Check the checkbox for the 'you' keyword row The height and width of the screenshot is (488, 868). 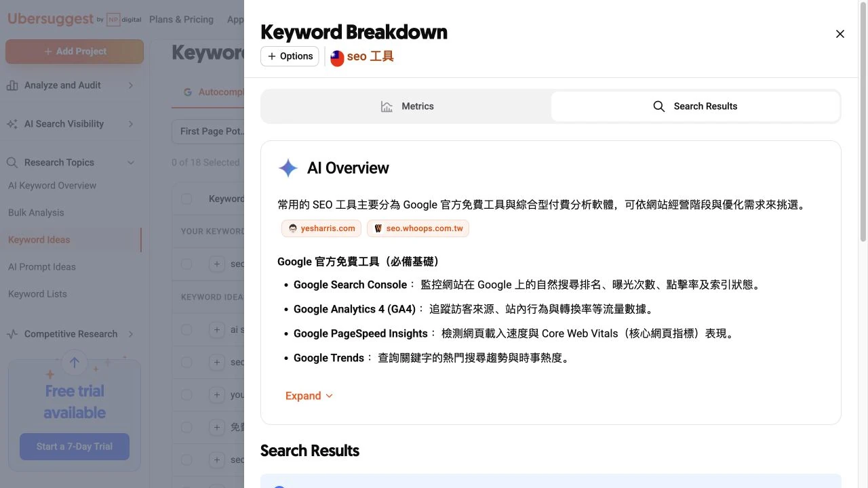(x=186, y=394)
